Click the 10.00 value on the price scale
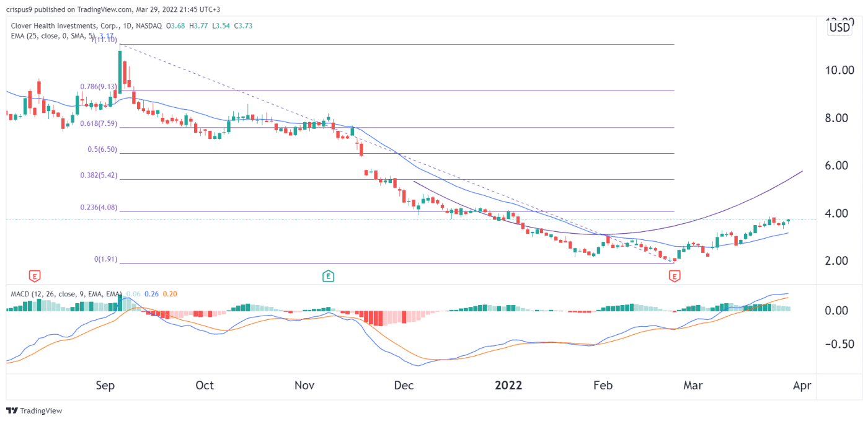The width and height of the screenshot is (868, 421). coord(838,70)
